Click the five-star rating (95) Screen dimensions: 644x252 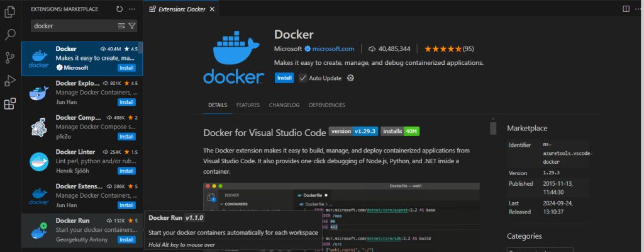pyautogui.click(x=449, y=49)
